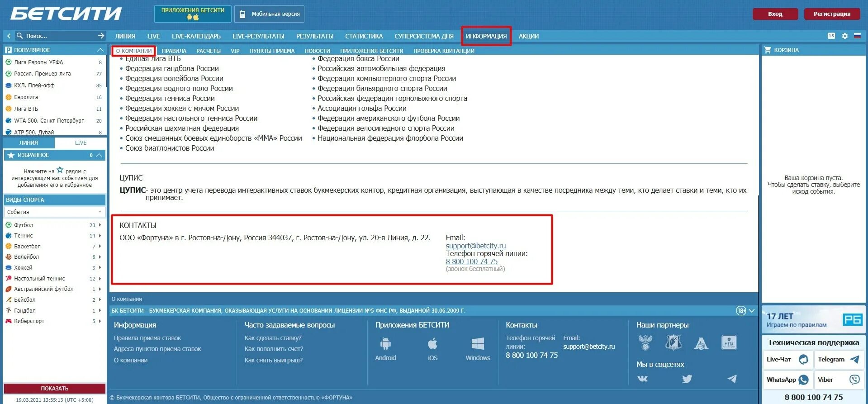Open the VK social network icon
This screenshot has width=868, height=404.
pos(643,379)
